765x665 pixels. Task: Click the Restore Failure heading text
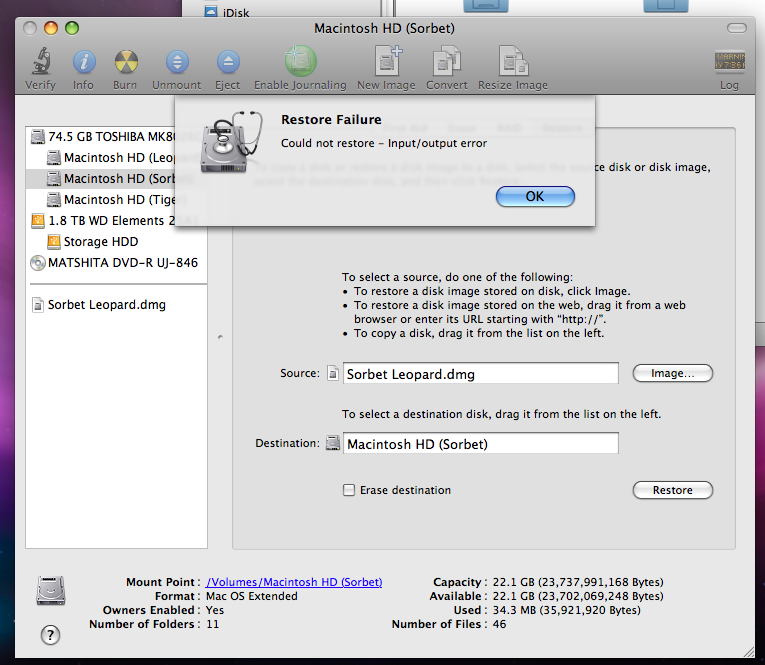[x=331, y=120]
